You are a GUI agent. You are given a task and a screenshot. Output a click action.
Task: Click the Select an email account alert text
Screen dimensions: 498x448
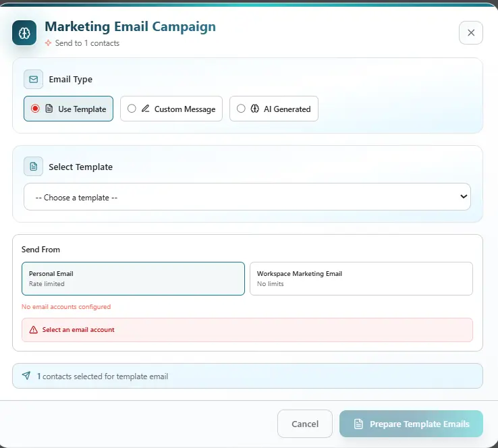78,330
